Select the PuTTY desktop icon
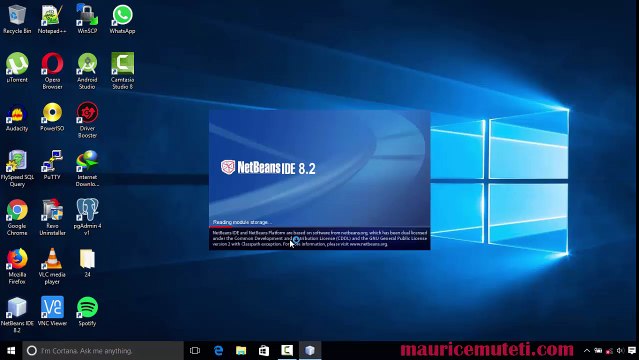Image resolution: width=639 pixels, height=360 pixels. tap(52, 165)
